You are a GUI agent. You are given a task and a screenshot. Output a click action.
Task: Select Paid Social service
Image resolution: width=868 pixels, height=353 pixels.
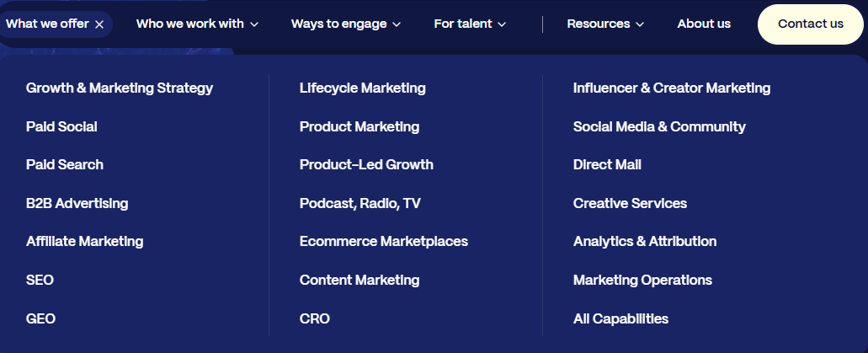coord(61,126)
